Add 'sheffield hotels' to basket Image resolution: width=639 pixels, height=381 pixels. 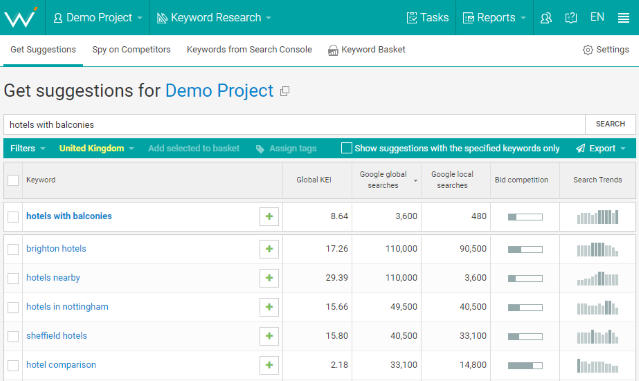(269, 336)
